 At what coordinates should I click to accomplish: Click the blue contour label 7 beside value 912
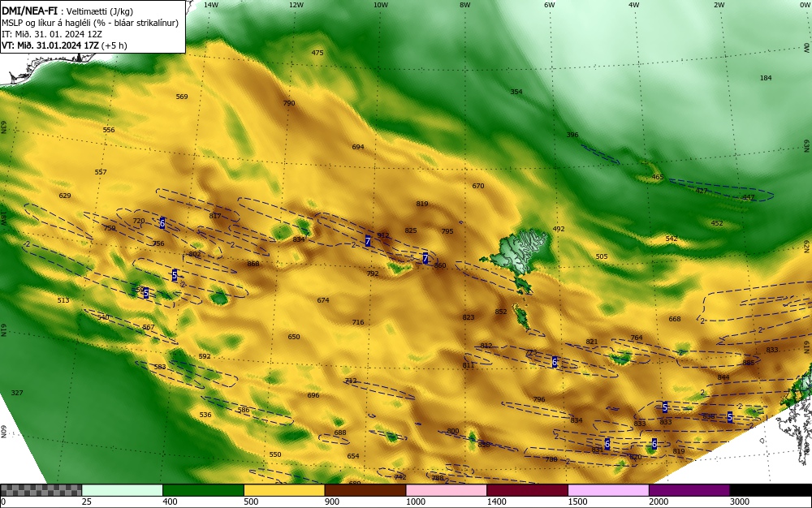pos(368,240)
